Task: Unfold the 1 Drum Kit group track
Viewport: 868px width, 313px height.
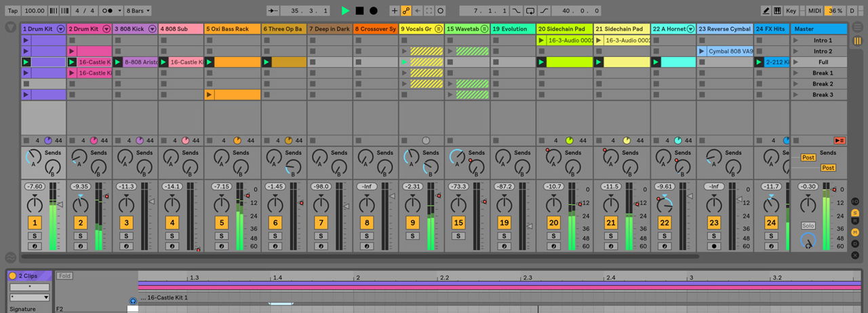Action: point(61,29)
